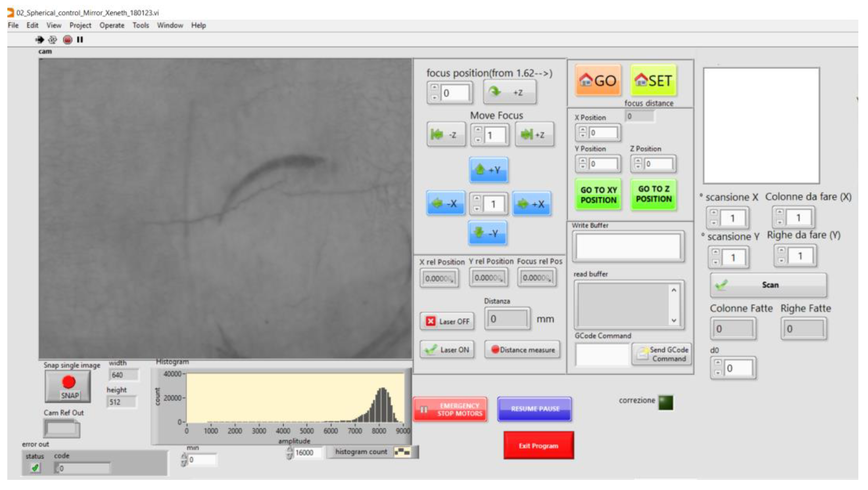Click the Run arrow toolbar icon

tap(40, 40)
